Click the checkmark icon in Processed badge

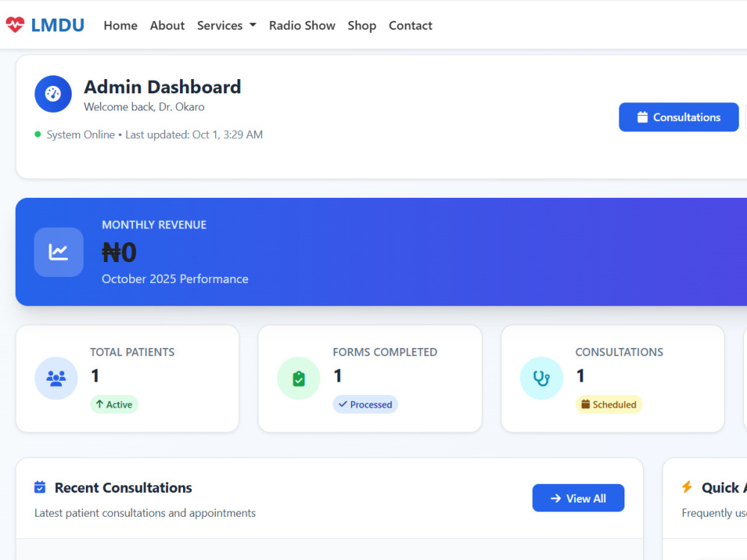tap(343, 404)
